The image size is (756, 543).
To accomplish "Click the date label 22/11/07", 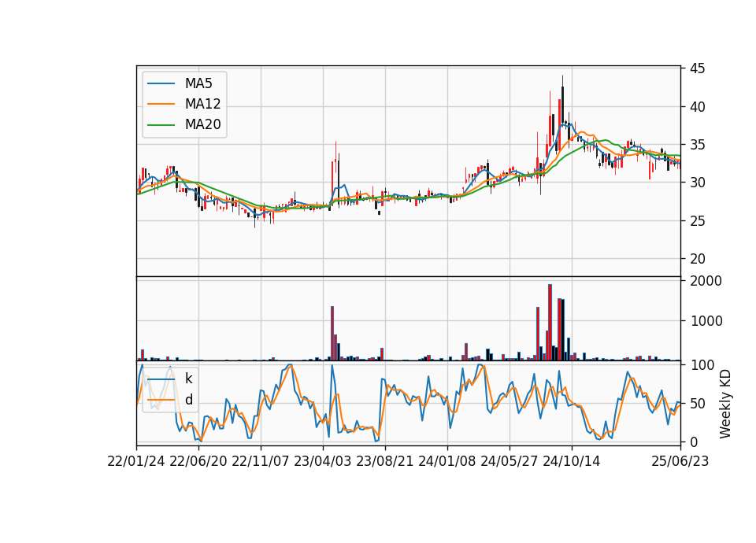I will [x=261, y=461].
